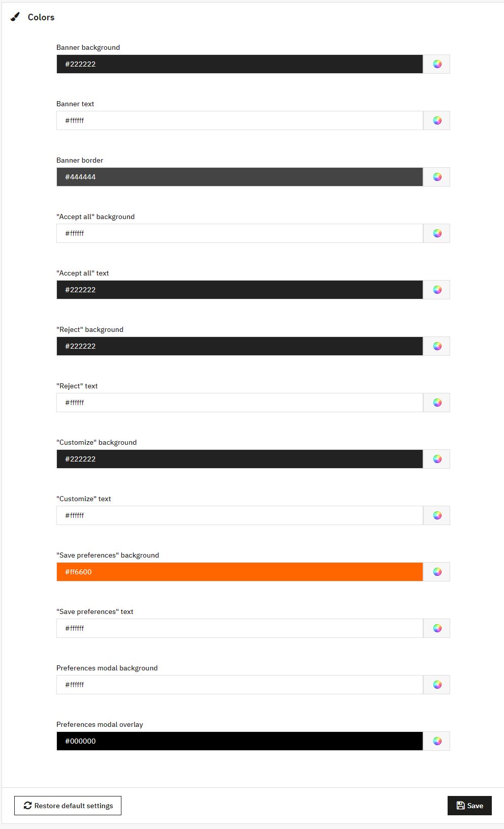The height and width of the screenshot is (829, 504).
Task: Open color picker for "Reject" text
Action: coord(437,403)
